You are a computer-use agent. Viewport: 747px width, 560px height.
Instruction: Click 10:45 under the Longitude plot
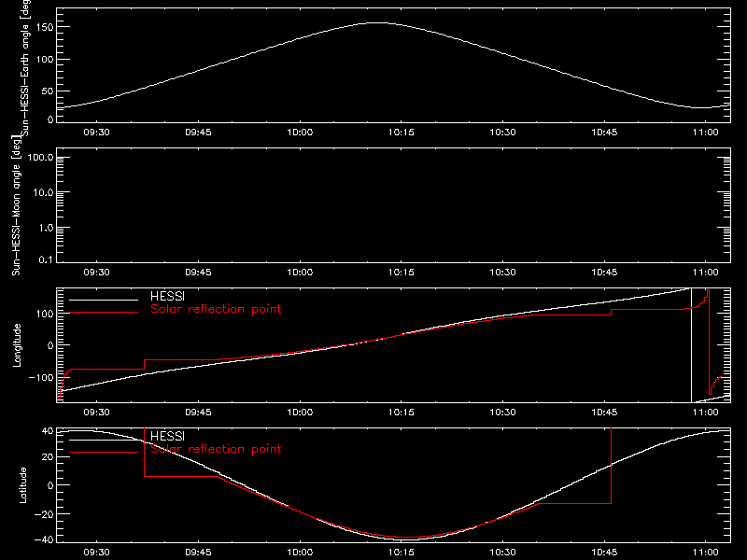(604, 413)
